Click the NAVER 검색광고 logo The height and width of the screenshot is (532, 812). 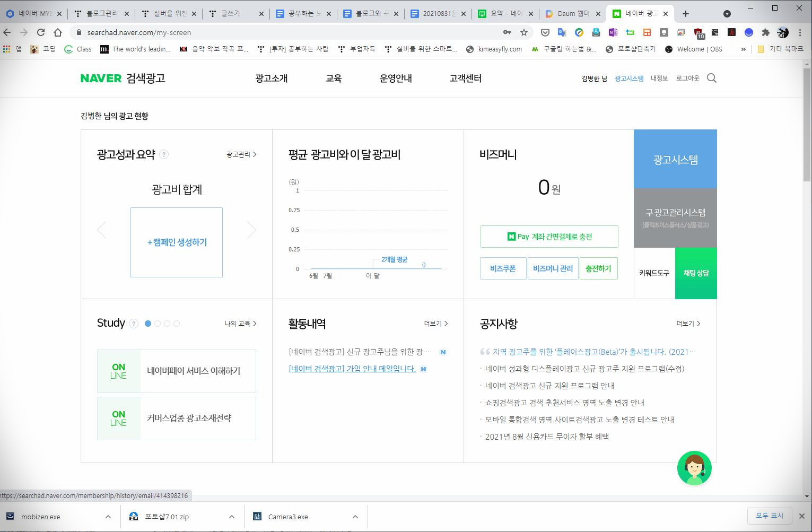123,78
